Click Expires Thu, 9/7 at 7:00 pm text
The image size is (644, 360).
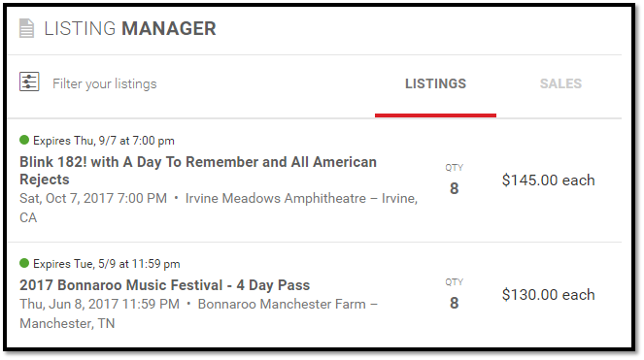coord(104,141)
